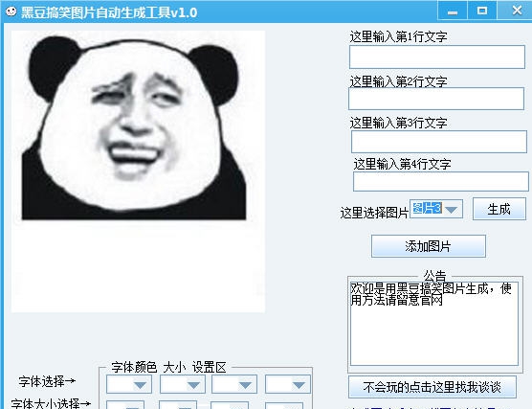Click the 这里选择图片 label

pos(374,213)
